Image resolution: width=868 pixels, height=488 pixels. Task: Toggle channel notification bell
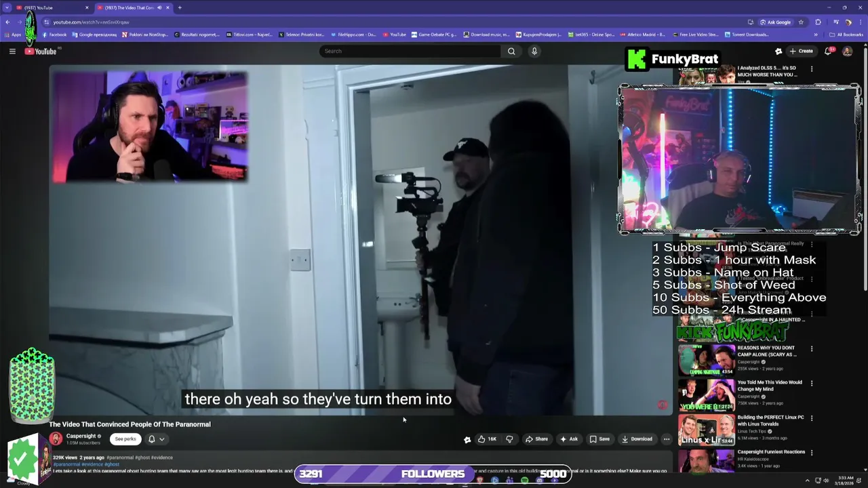152,439
